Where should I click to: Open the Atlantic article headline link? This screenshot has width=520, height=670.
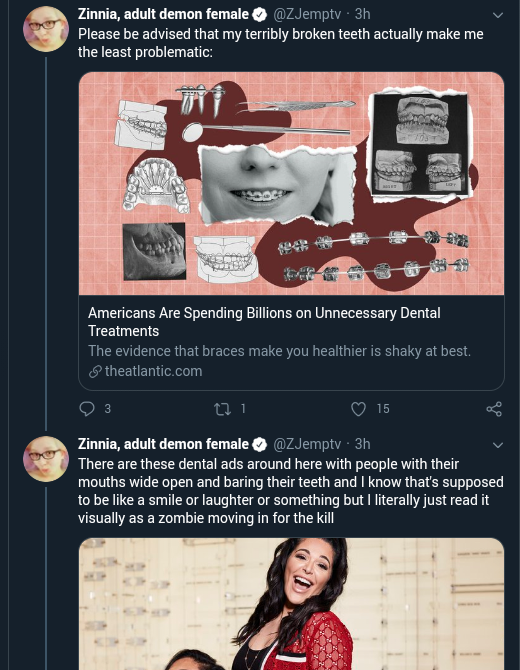(x=264, y=322)
